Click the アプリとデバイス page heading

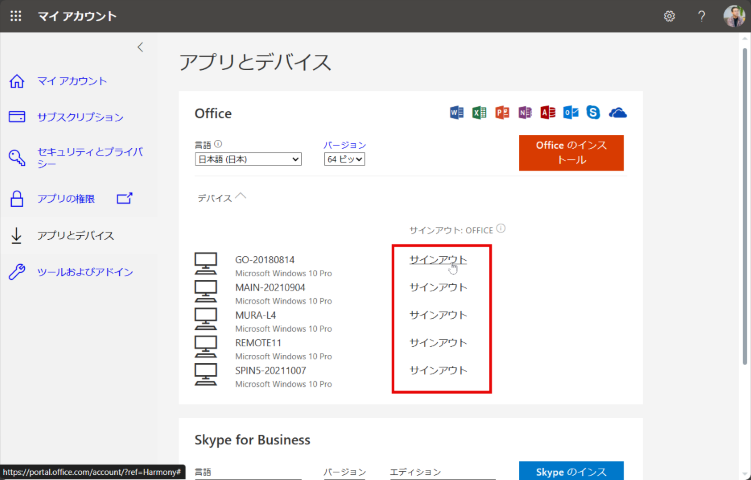click(x=255, y=62)
